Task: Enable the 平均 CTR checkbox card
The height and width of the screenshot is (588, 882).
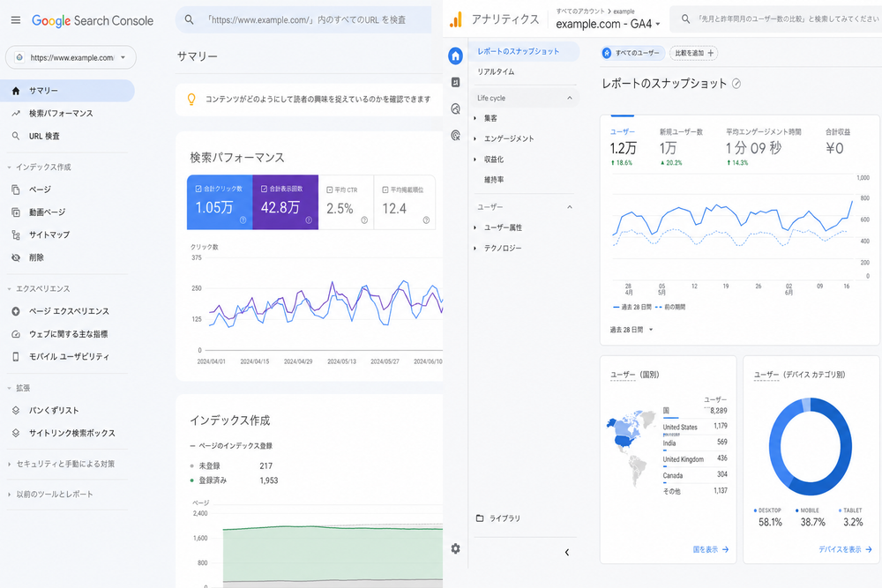Action: 346,203
